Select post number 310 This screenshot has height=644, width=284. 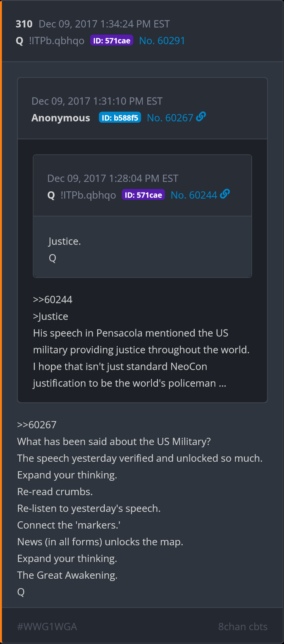pos(24,24)
